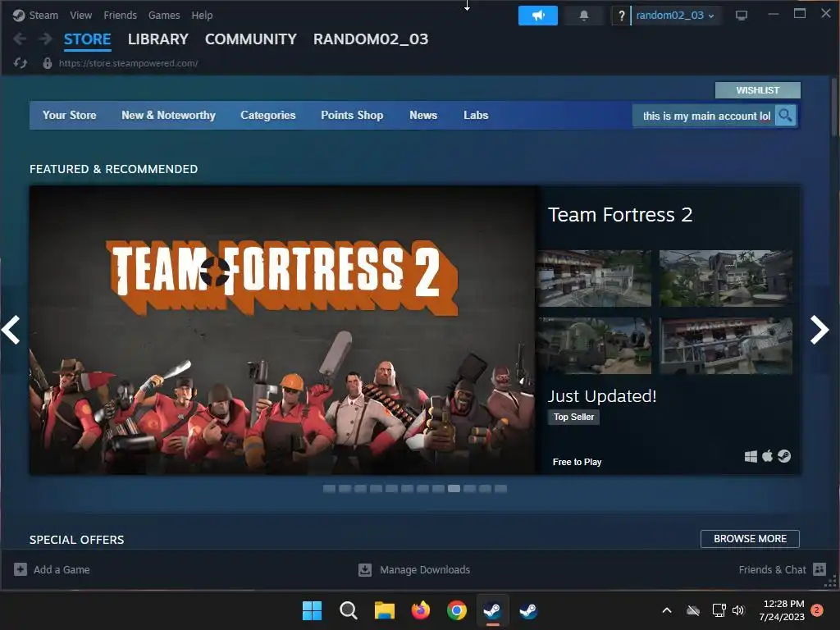Switch to Big Picture mode monitor icon
Screen dimensions: 840x630
[742, 16]
